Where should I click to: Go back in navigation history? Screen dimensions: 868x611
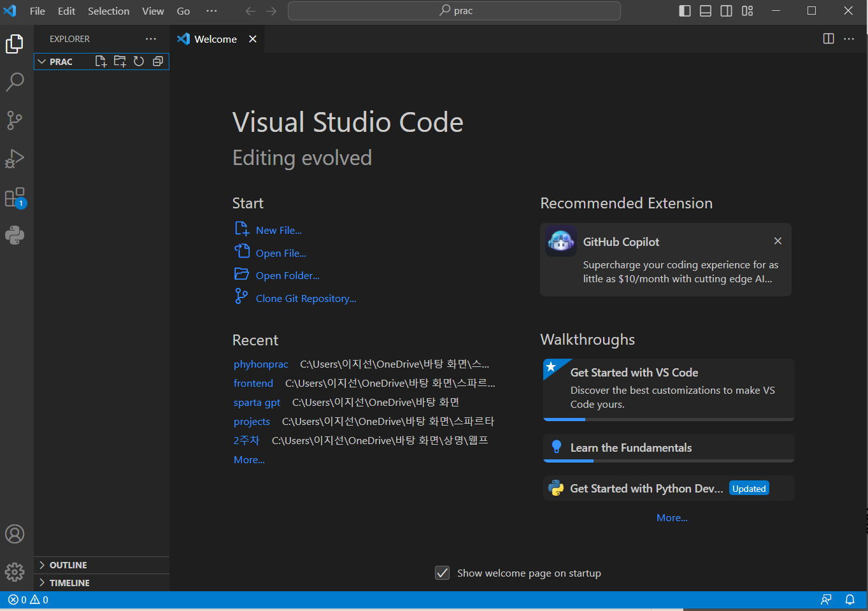(x=251, y=11)
